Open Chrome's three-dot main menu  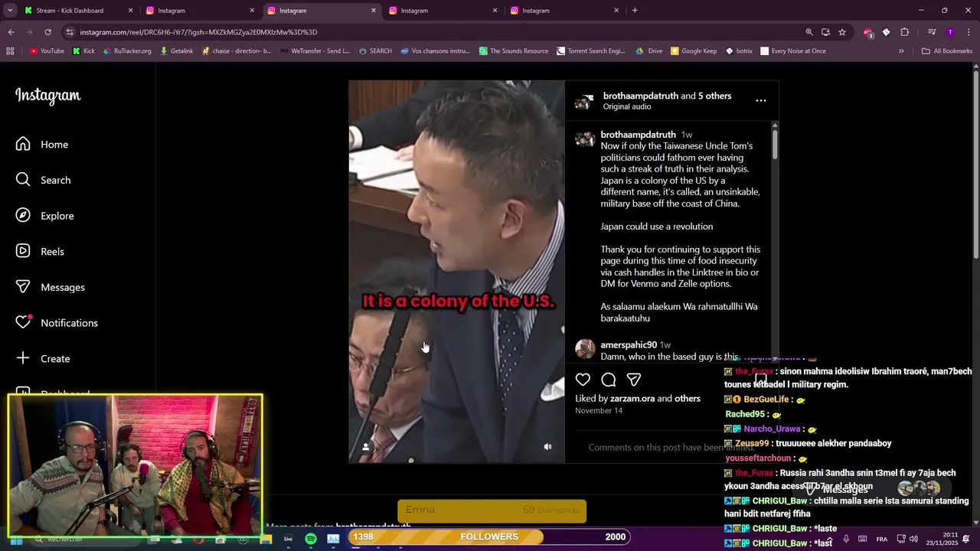[969, 32]
